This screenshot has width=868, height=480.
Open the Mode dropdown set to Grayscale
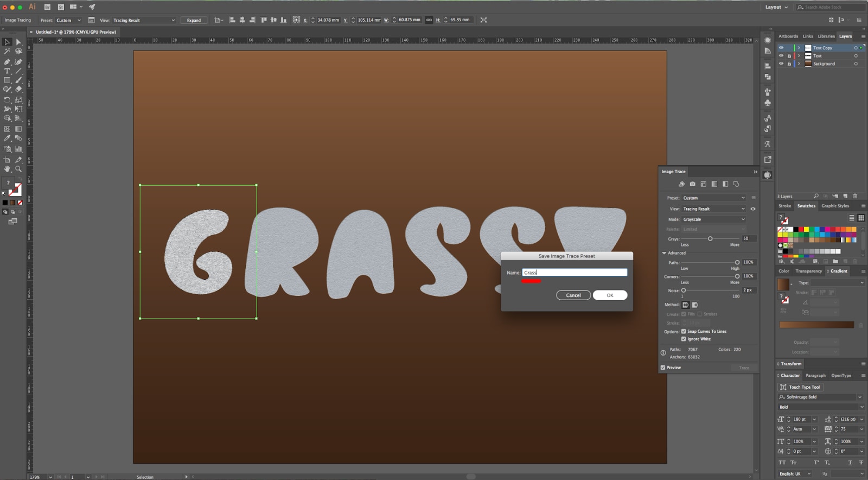pyautogui.click(x=713, y=219)
